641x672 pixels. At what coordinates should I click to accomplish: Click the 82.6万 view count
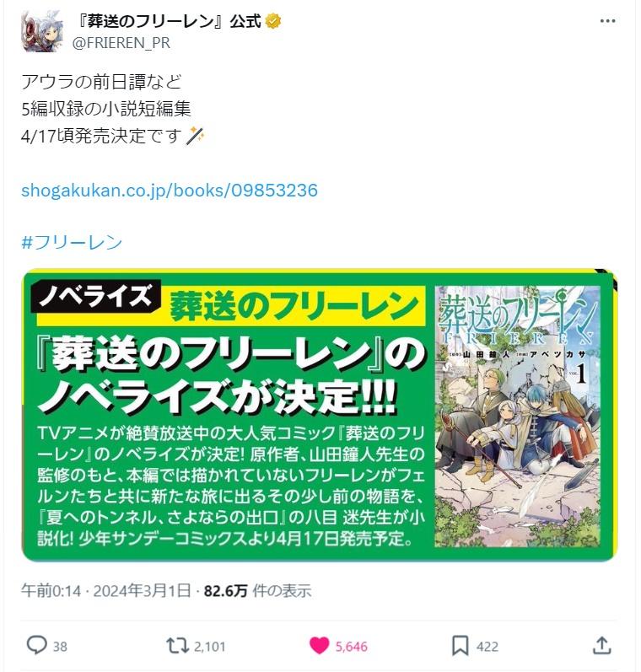click(225, 590)
